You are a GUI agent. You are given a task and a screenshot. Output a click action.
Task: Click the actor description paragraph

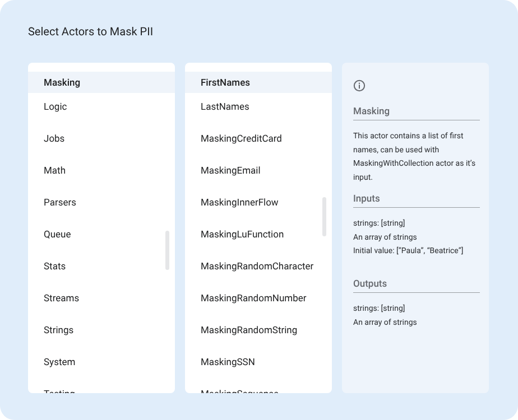tap(414, 156)
